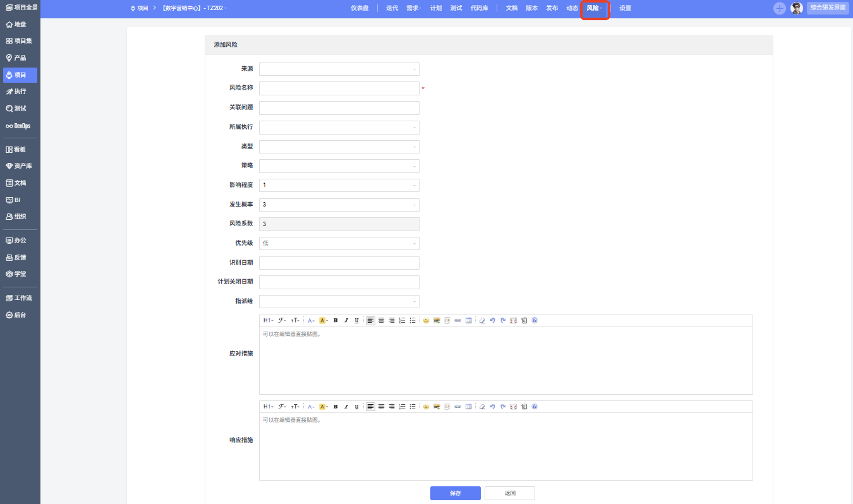
Task: Go to 资产库 in the sidebar
Action: [x=20, y=166]
